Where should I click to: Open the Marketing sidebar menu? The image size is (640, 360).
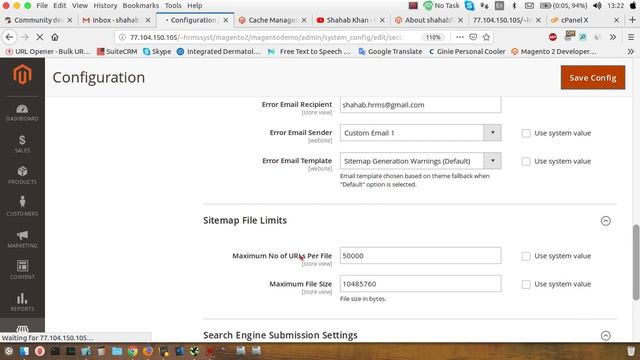(x=22, y=239)
